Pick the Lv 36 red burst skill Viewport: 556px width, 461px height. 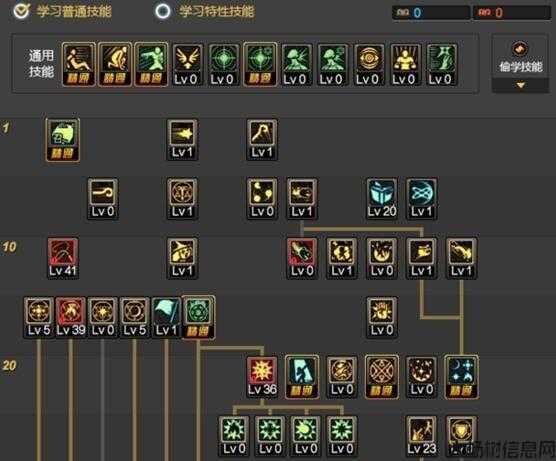[x=262, y=377]
